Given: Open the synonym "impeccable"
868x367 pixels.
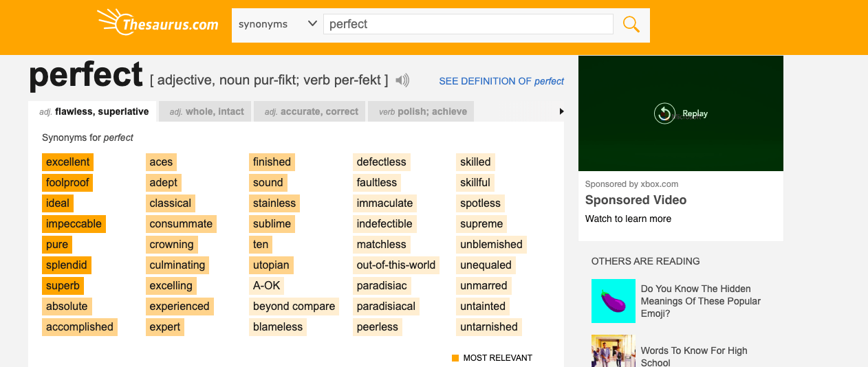Looking at the screenshot, I should click(74, 224).
